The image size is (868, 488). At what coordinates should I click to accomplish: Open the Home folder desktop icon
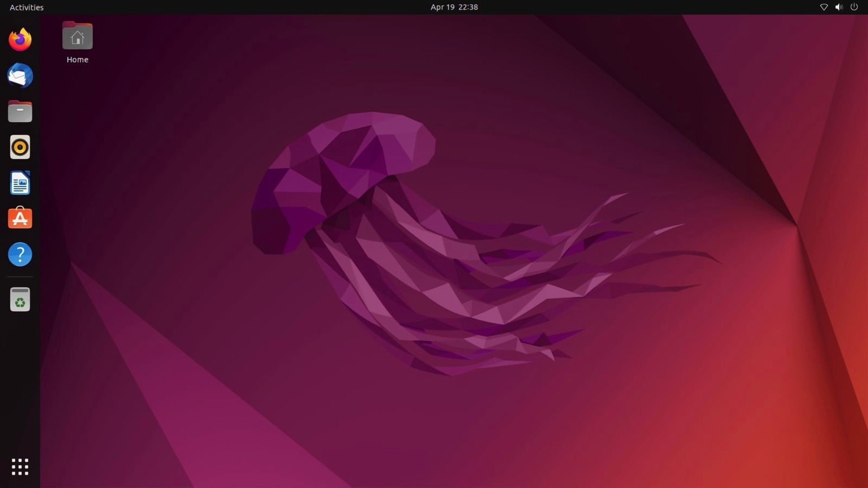(77, 36)
